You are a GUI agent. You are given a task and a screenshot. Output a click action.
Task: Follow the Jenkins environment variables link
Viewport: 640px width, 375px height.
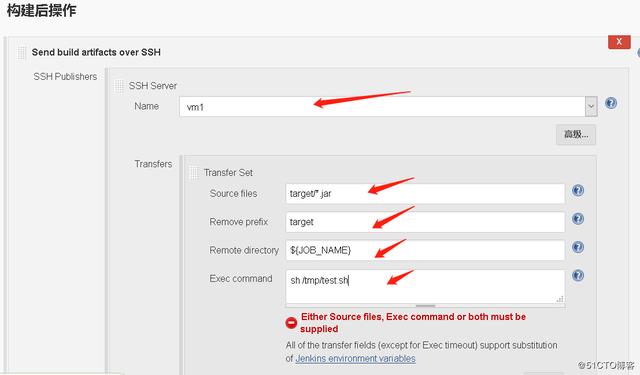point(355,358)
